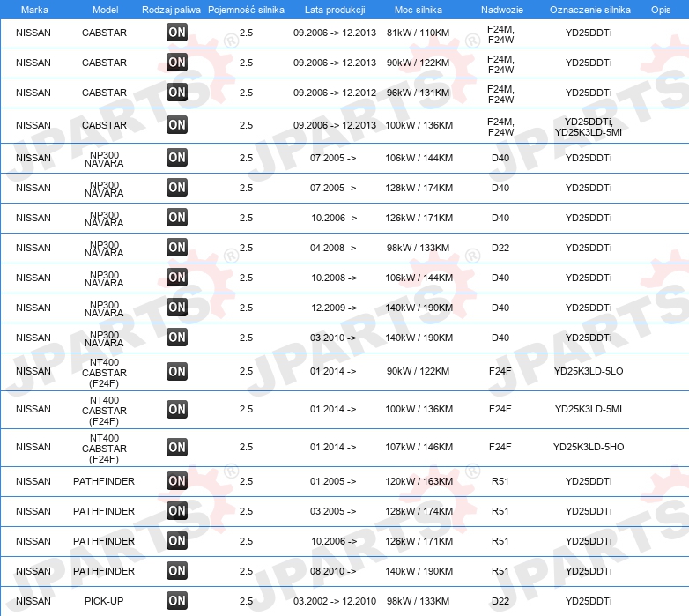The height and width of the screenshot is (616, 689).
Task: Click production date 01.2005 ->
Action: 333,481
